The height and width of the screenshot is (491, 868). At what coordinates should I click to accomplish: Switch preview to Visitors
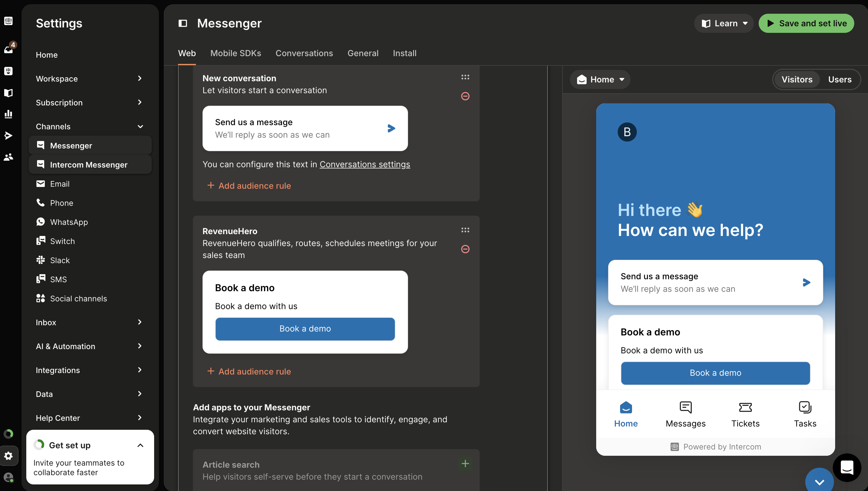[x=797, y=79]
